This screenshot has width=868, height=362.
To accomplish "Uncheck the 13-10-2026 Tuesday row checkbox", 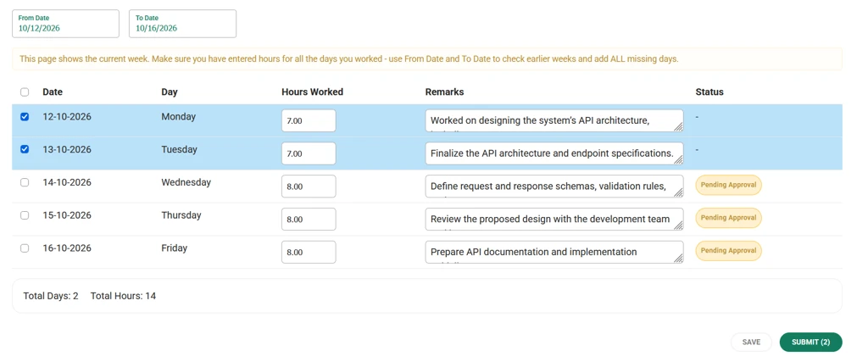I will (25, 149).
